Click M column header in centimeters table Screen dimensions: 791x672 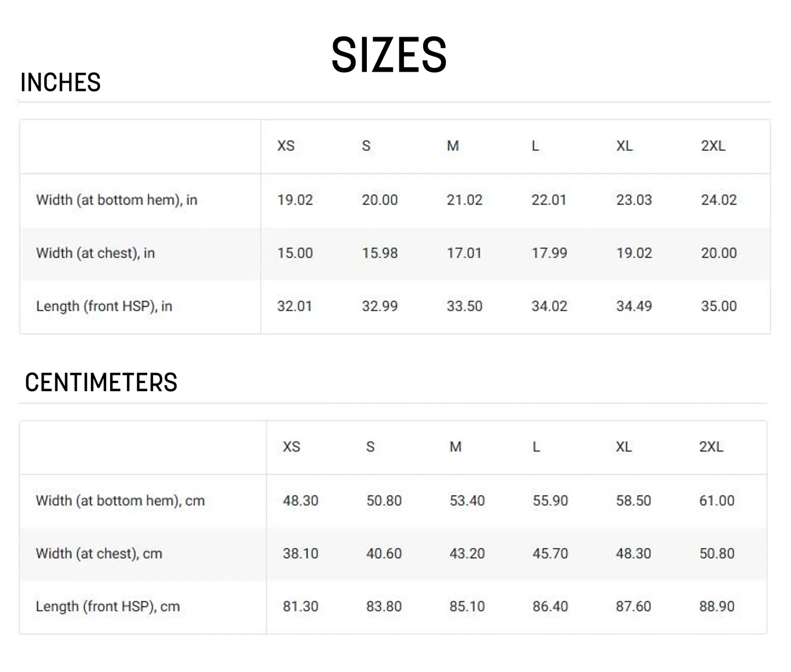(x=455, y=447)
